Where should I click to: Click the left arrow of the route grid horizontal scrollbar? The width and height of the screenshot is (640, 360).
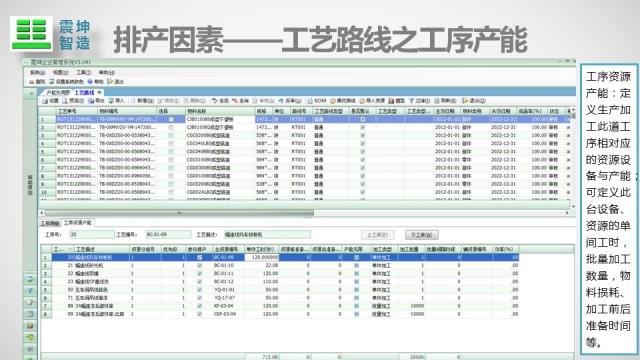[42, 213]
